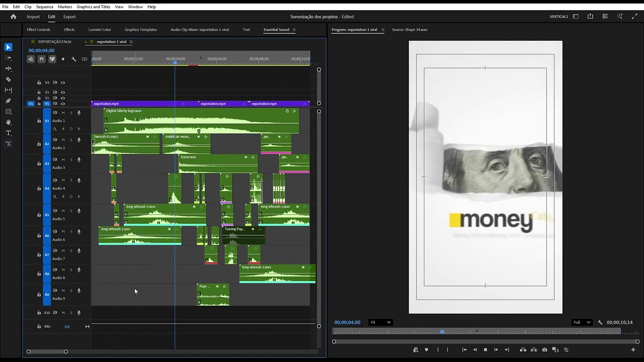Select the Sonar.wav clip on Audio 3
The width and height of the screenshot is (644, 362).
[x=218, y=163]
